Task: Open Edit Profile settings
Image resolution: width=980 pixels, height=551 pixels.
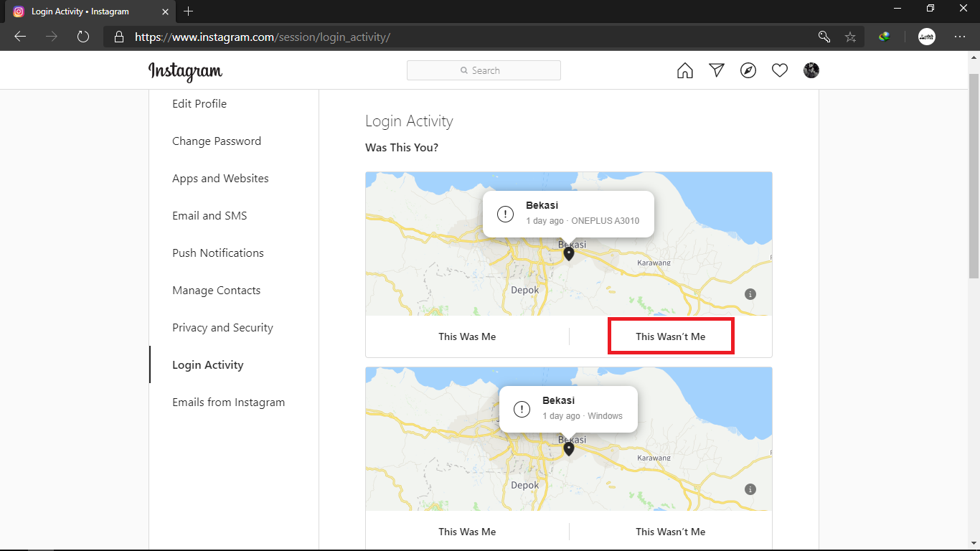Action: 199,104
